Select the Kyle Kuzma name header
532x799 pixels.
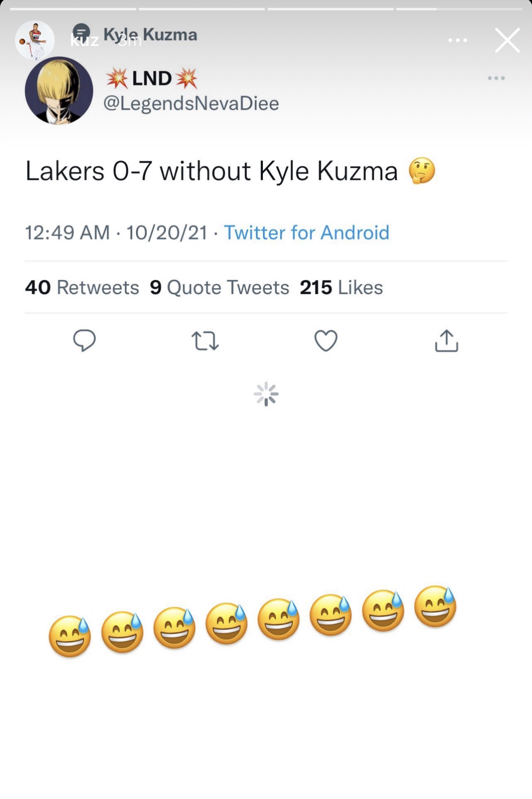tap(150, 34)
